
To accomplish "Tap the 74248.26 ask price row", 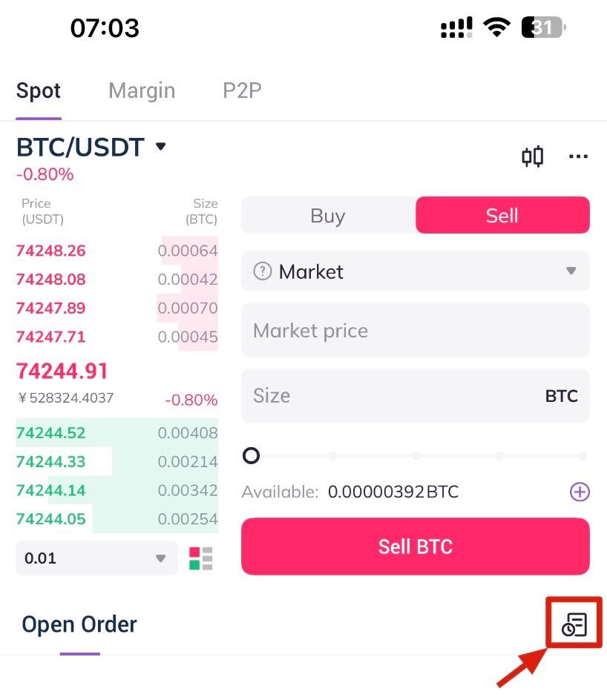I will [117, 251].
